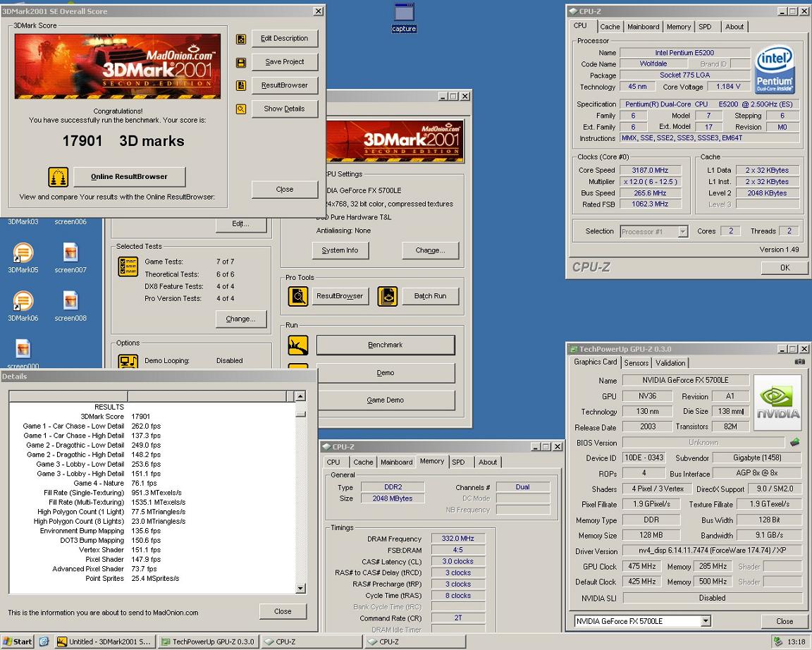The image size is (812, 650).
Task: Open SPD tab in lower CPU-Z window
Action: pyautogui.click(x=458, y=462)
